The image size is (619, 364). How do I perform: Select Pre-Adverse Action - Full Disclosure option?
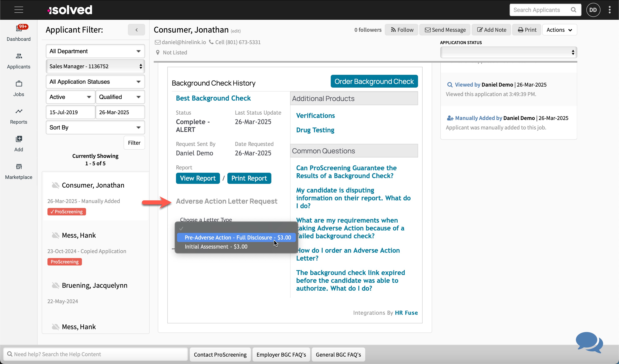236,237
